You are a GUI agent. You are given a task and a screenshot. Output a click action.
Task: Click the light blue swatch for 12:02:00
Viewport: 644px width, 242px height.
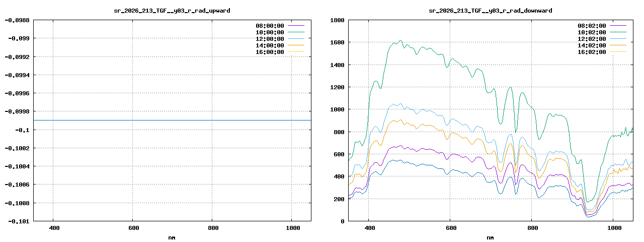click(618, 38)
